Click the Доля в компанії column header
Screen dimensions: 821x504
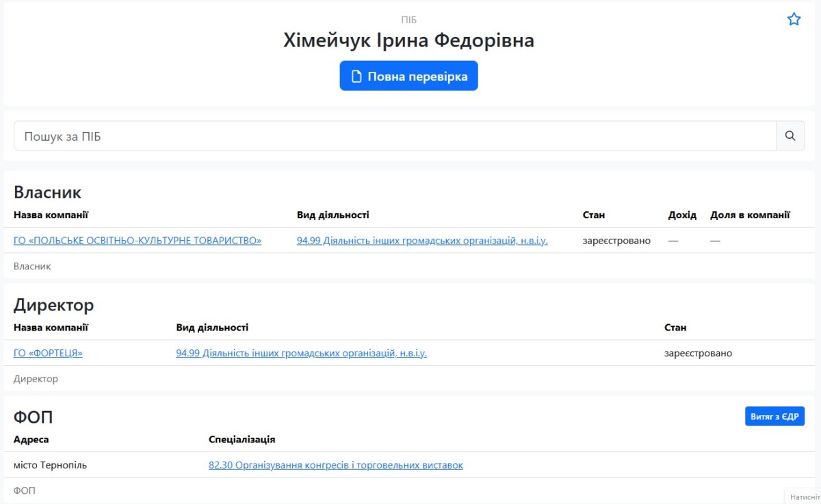pyautogui.click(x=750, y=215)
